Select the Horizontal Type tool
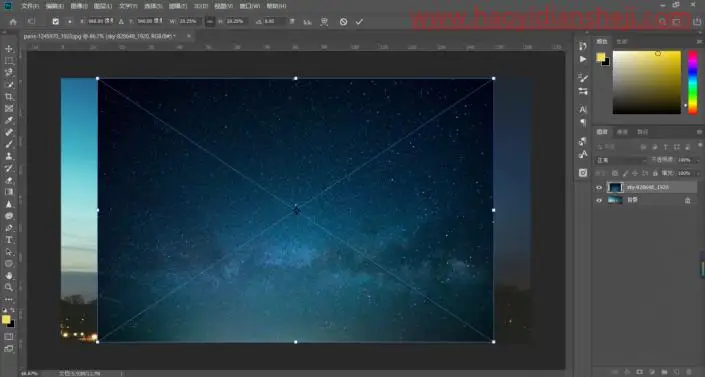The image size is (705, 377). 9,240
